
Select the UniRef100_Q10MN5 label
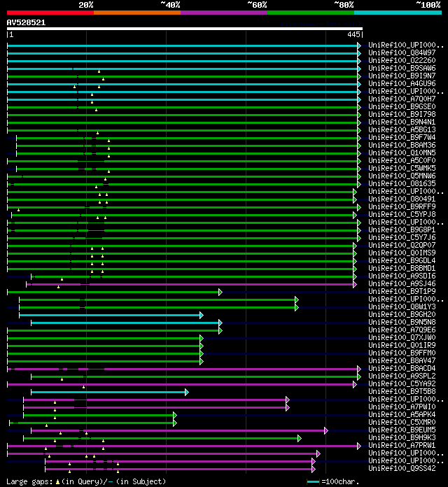(x=402, y=153)
